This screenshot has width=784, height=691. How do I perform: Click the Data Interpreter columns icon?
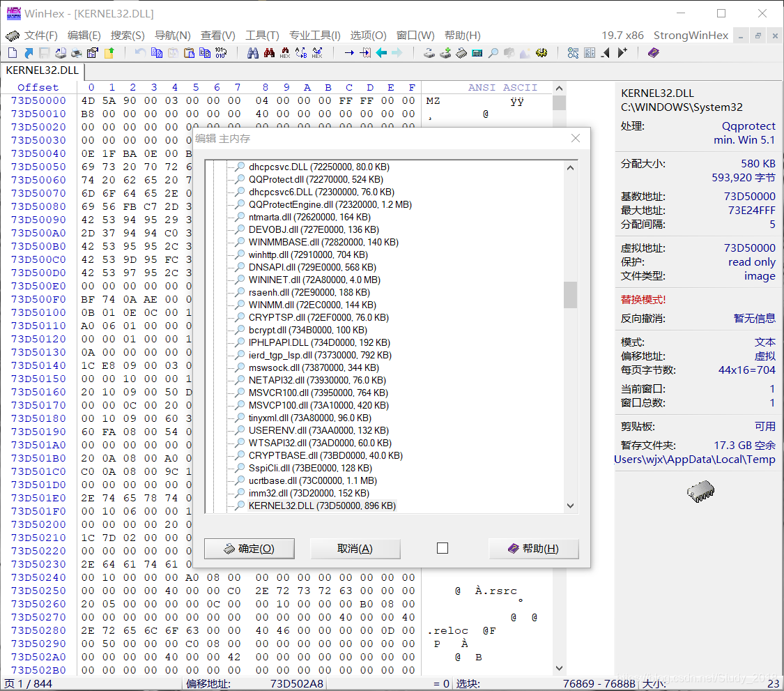[x=589, y=52]
